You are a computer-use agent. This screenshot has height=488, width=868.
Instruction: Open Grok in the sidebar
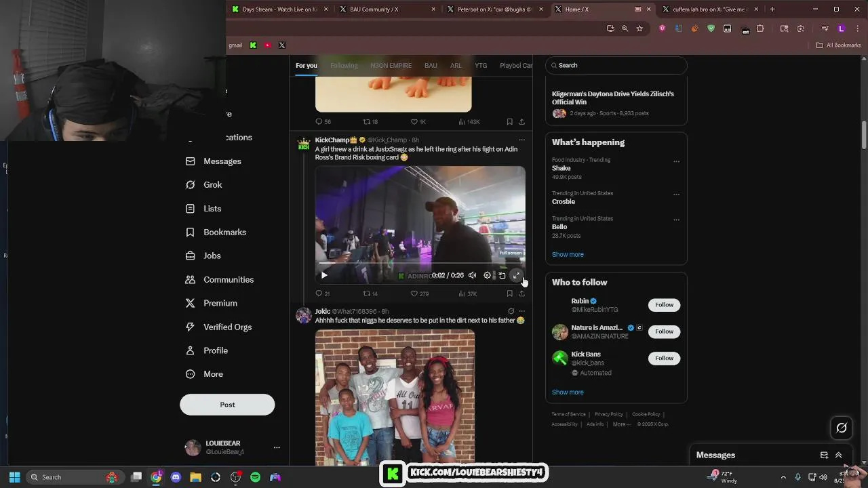click(203, 185)
